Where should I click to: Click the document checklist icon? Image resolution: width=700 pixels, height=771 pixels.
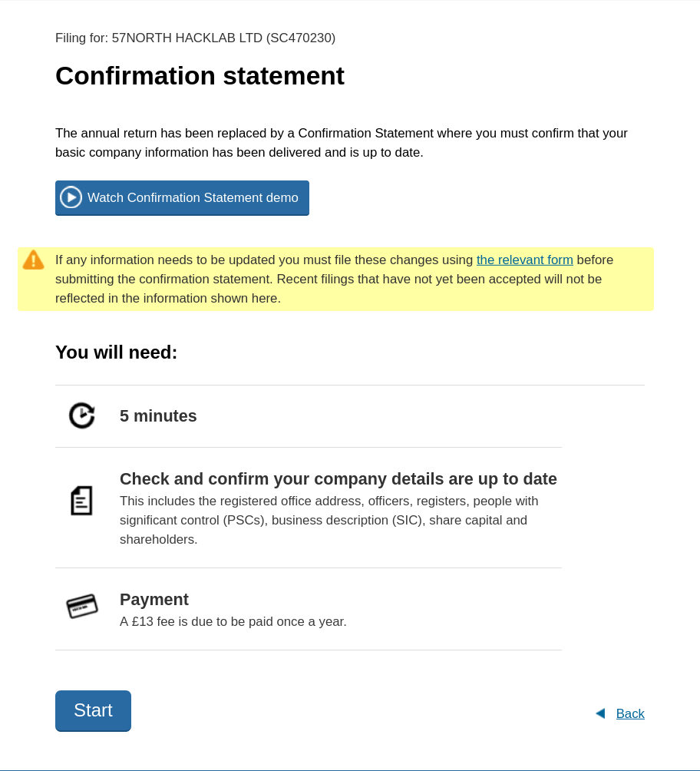click(81, 501)
